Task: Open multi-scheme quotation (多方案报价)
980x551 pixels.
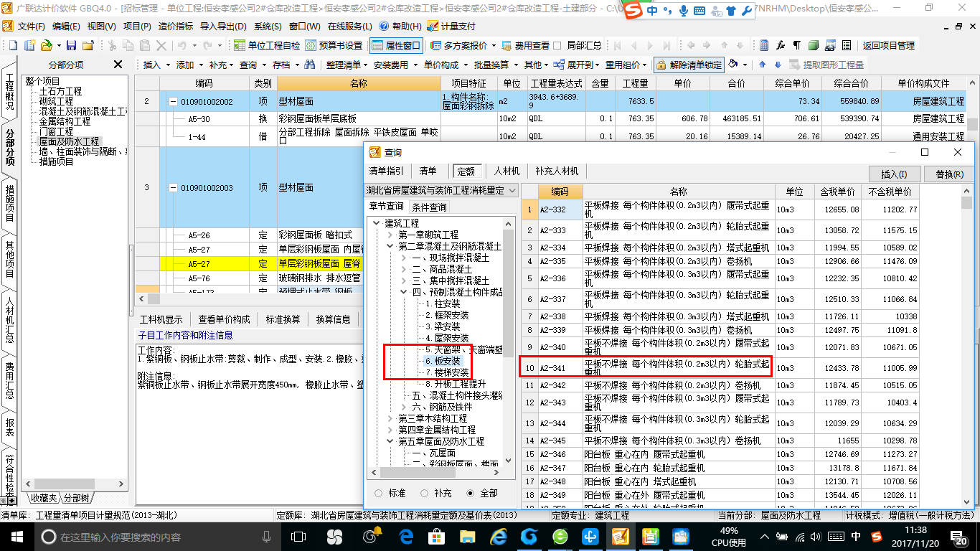Action: pyautogui.click(x=460, y=45)
